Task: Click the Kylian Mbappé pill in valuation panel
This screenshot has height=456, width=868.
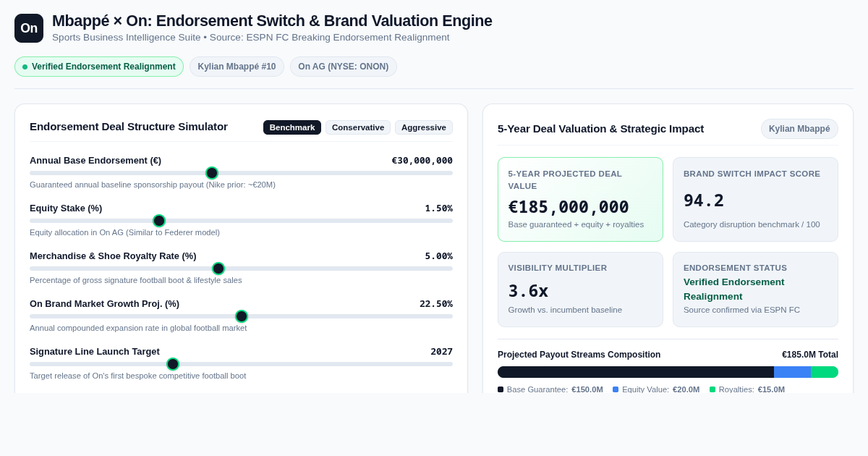Action: 799,129
